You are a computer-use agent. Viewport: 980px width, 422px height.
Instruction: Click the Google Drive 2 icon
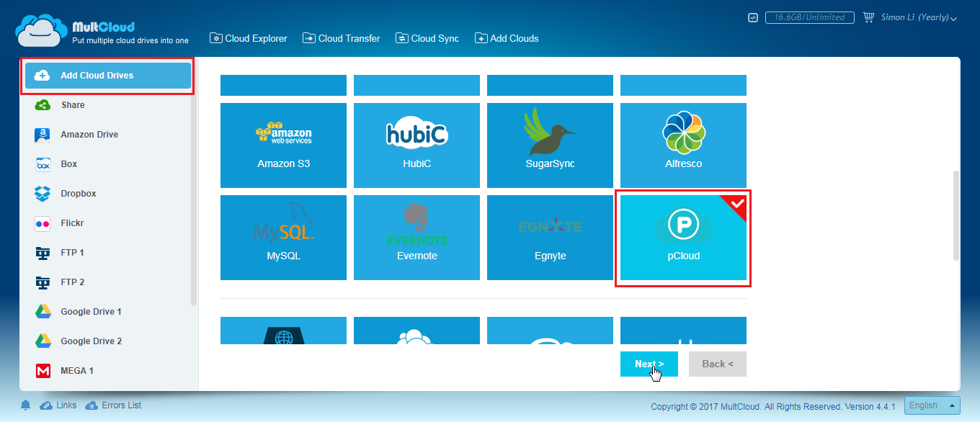click(43, 341)
